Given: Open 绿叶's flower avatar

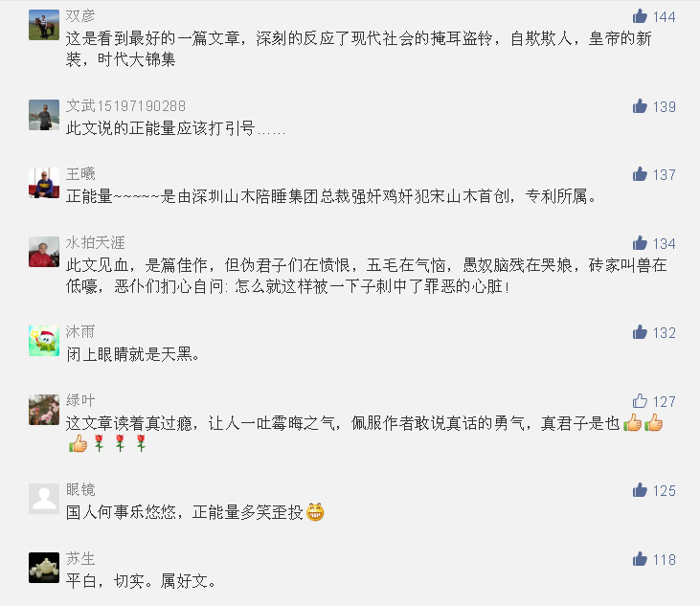Looking at the screenshot, I should click(44, 410).
